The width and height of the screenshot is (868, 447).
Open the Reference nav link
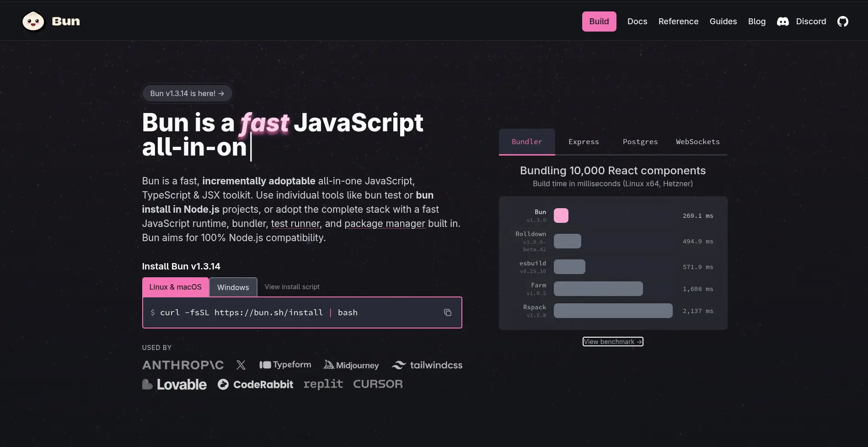click(x=679, y=22)
